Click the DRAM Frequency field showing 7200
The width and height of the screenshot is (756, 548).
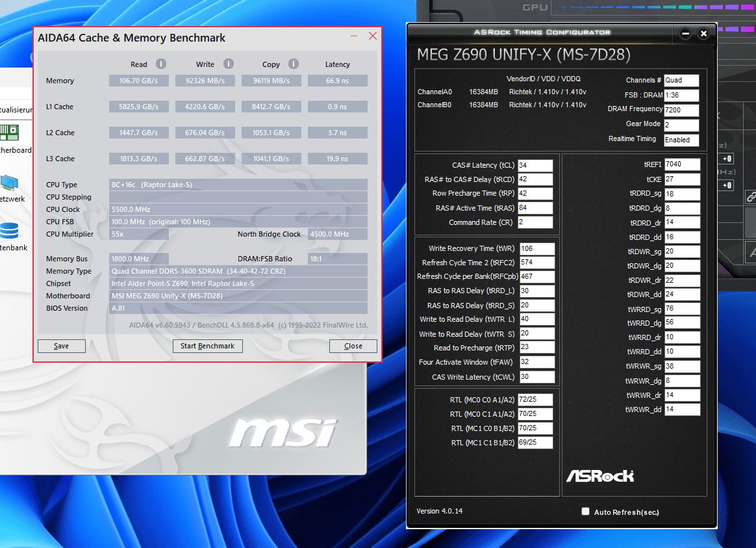[x=681, y=110]
